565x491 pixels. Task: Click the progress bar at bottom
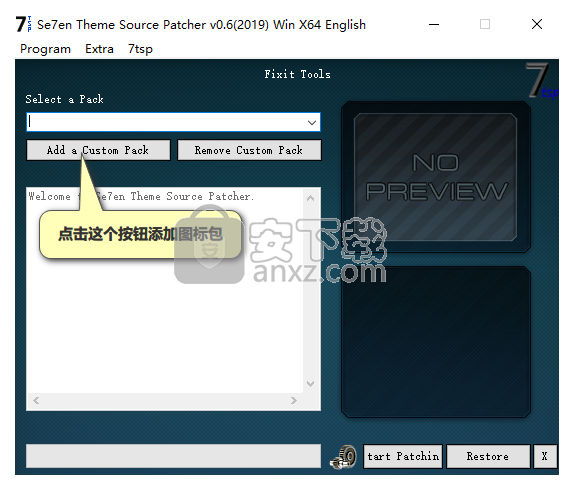point(173,456)
